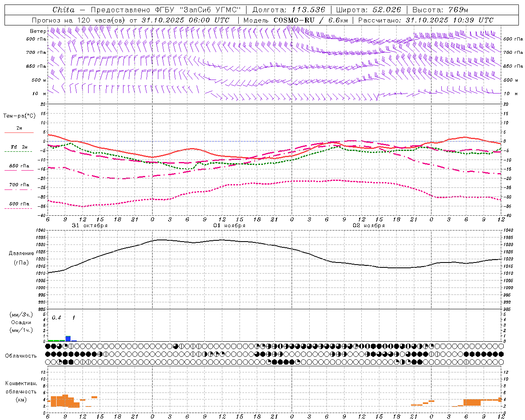Click the Широта: 52.026 value
The width and height of the screenshot is (525, 420).
368,10
